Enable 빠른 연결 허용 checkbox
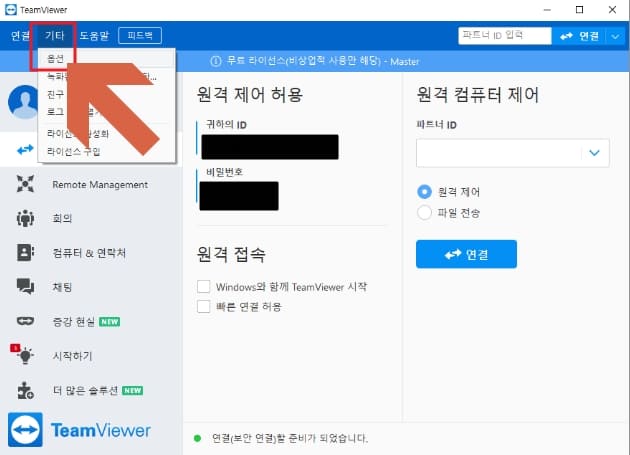This screenshot has height=455, width=630. tap(203, 306)
